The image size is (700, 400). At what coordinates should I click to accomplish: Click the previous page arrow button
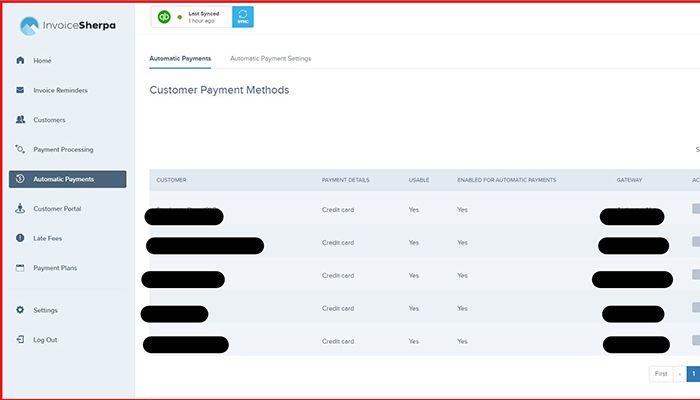(x=679, y=374)
